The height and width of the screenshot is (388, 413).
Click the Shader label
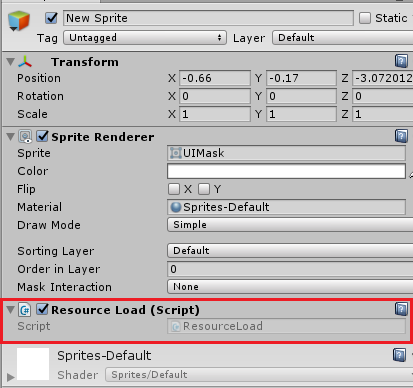click(78, 375)
